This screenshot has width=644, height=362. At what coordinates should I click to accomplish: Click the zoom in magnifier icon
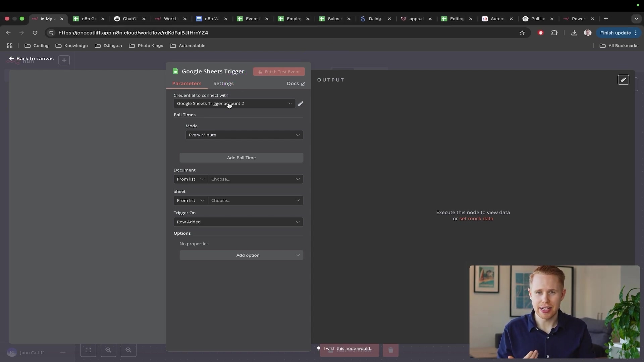pos(108,350)
